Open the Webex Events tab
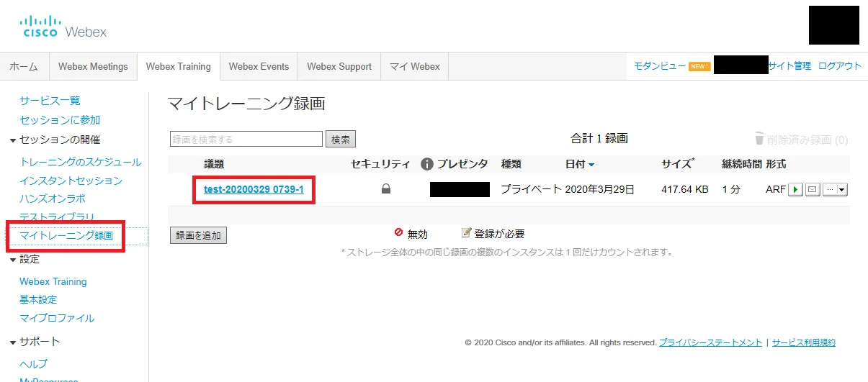This screenshot has width=868, height=382. pyautogui.click(x=259, y=66)
